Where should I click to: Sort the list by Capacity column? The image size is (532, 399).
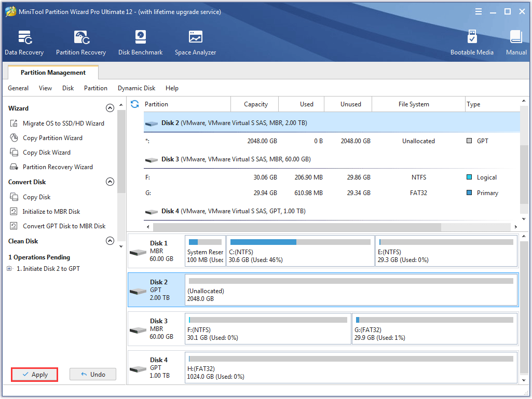(x=255, y=104)
